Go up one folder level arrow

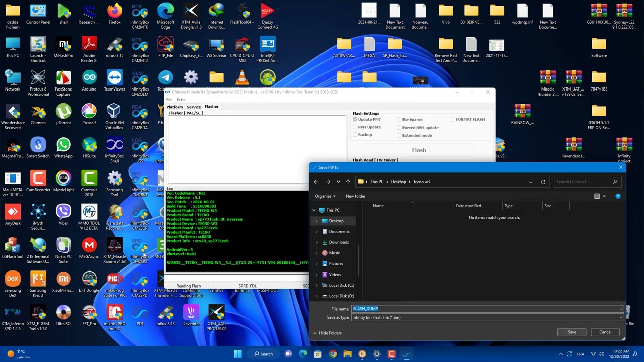click(x=348, y=182)
